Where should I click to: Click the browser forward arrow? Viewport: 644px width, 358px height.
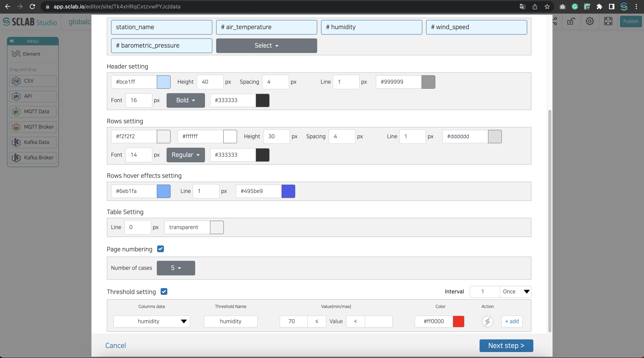tap(20, 7)
